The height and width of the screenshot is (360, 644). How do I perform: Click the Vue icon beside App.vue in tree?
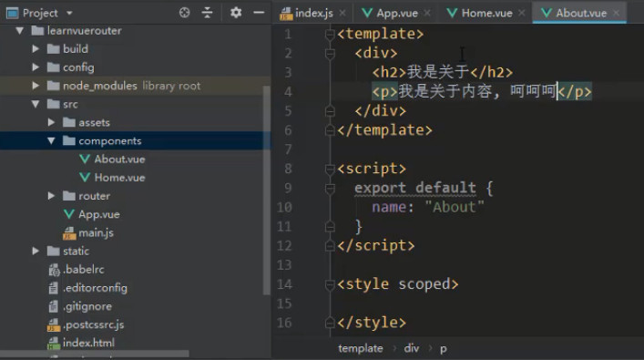point(69,214)
